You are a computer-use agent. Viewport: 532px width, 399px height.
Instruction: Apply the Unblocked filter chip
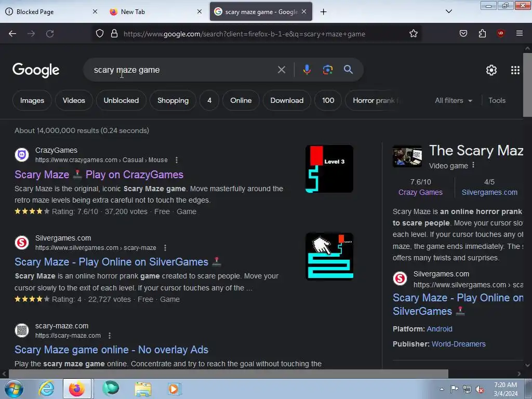[x=121, y=100]
